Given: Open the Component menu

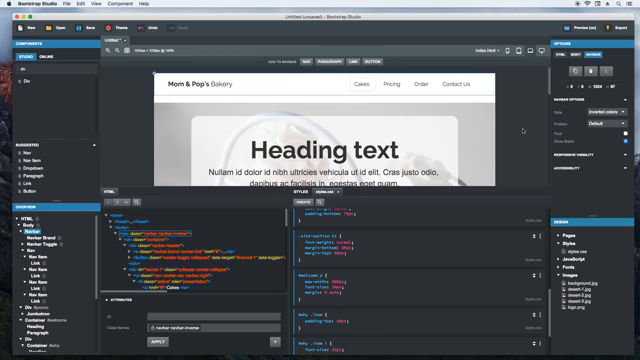Looking at the screenshot, I should click(120, 4).
